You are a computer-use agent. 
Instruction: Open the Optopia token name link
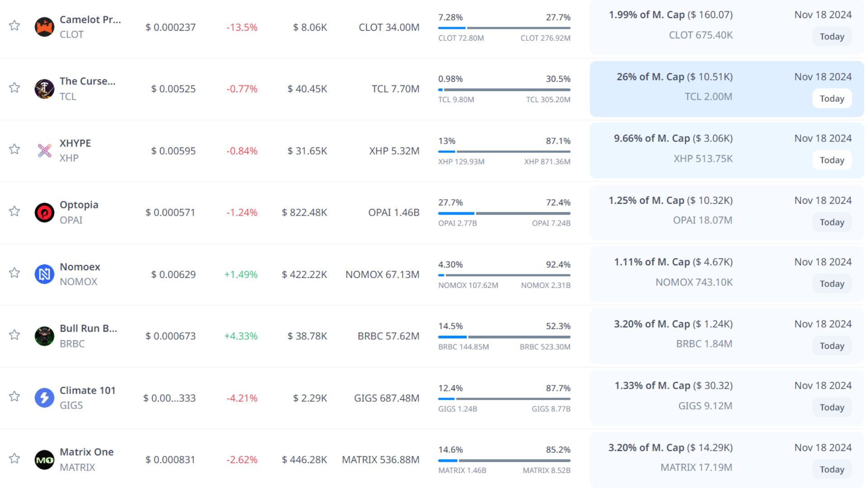tap(79, 205)
